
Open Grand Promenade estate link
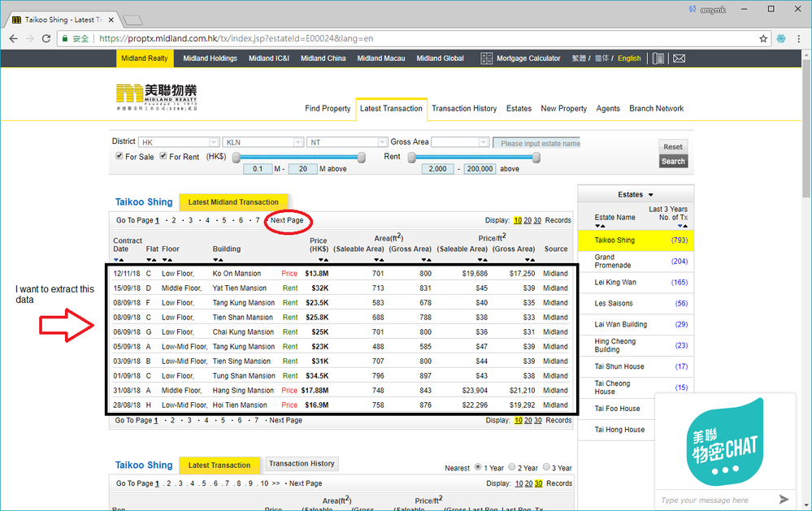pos(613,261)
